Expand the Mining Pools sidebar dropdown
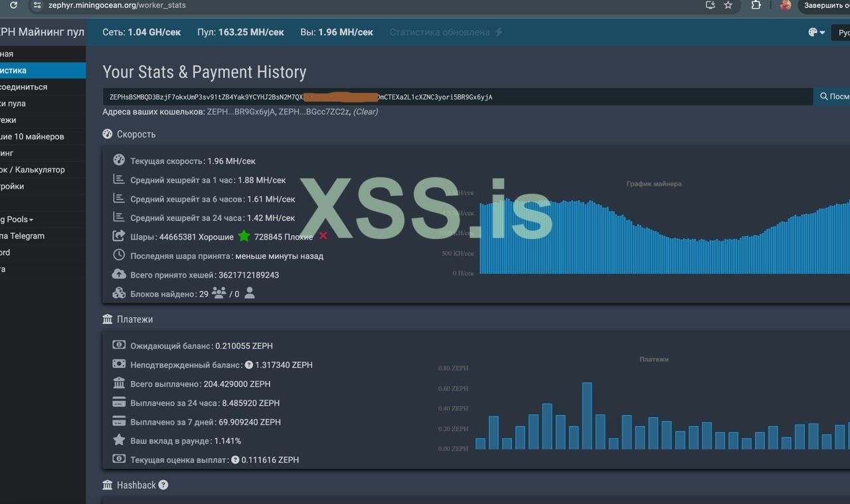 pyautogui.click(x=17, y=220)
